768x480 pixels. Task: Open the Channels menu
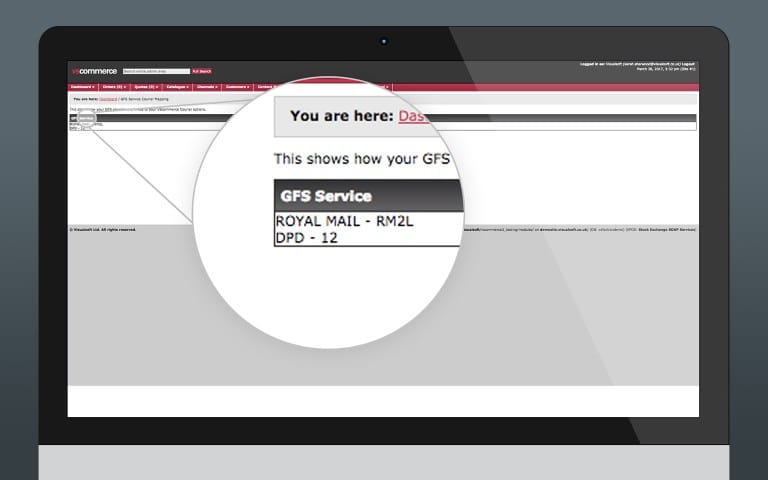pos(208,87)
